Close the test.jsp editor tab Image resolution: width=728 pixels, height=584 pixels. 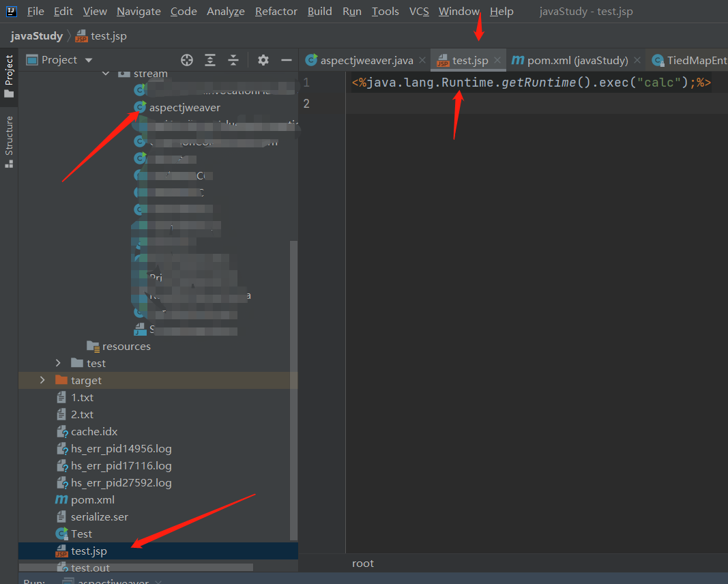coord(497,60)
